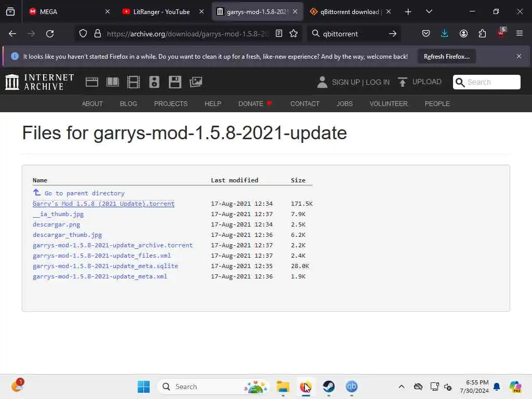Dismiss the Firefox refresh notification bar
This screenshot has width=532, height=399.
[x=519, y=56]
